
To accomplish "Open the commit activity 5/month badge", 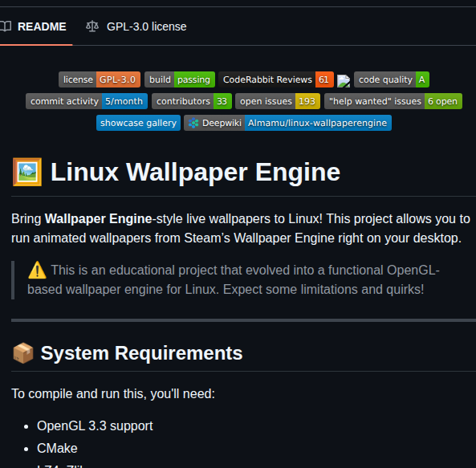I will tap(87, 101).
